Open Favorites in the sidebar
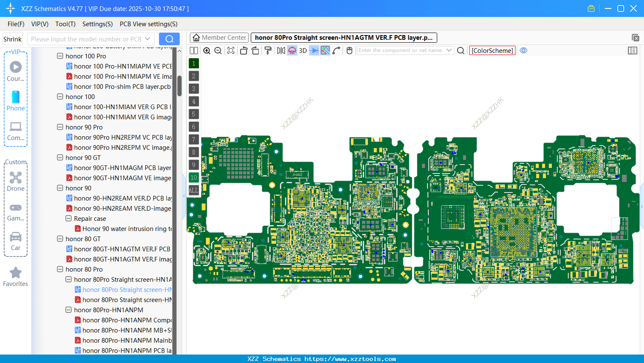Image resolution: width=644 pixels, height=363 pixels. pyautogui.click(x=16, y=277)
